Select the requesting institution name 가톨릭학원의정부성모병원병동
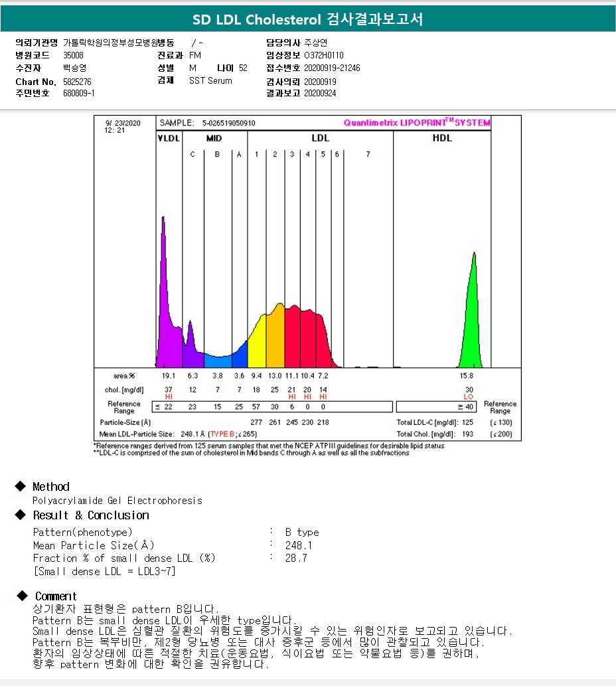Image resolution: width=616 pixels, height=686 pixels. 118,43
